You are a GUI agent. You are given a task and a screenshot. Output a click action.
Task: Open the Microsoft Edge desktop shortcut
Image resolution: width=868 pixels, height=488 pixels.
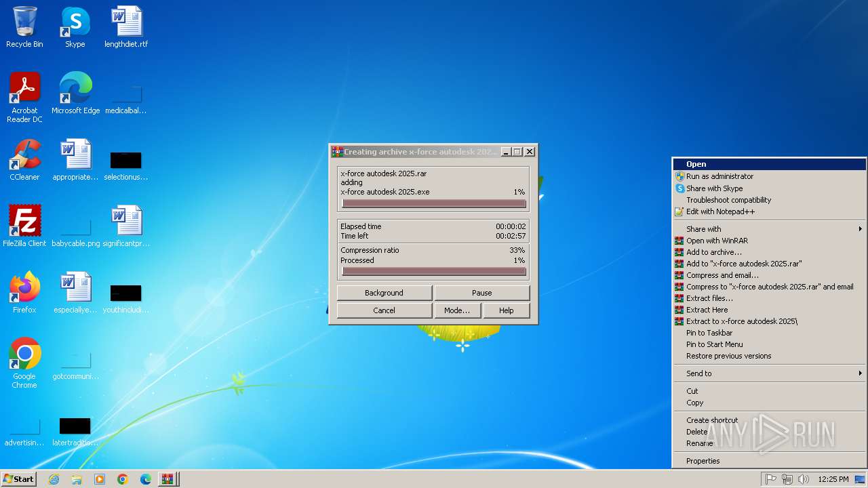click(75, 94)
